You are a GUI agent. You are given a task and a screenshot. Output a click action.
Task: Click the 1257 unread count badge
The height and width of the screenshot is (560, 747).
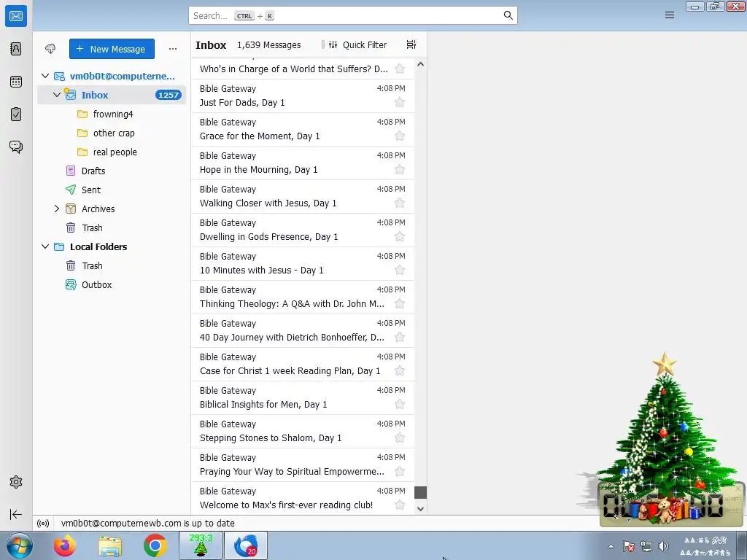tap(169, 95)
